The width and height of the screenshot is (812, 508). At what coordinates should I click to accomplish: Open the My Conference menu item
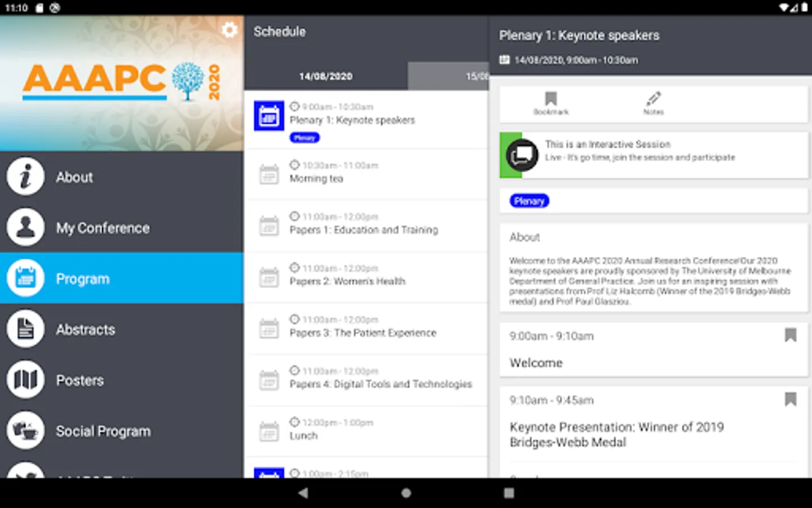122,227
